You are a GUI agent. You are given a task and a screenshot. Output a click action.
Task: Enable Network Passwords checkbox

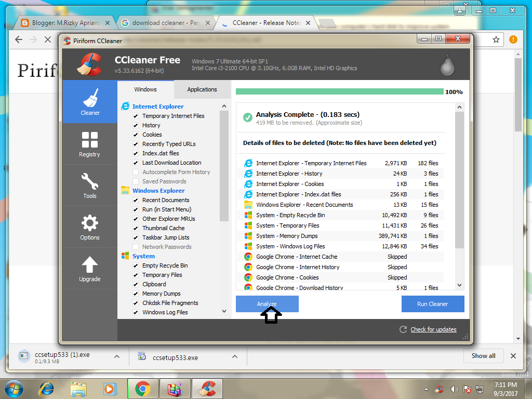[136, 247]
